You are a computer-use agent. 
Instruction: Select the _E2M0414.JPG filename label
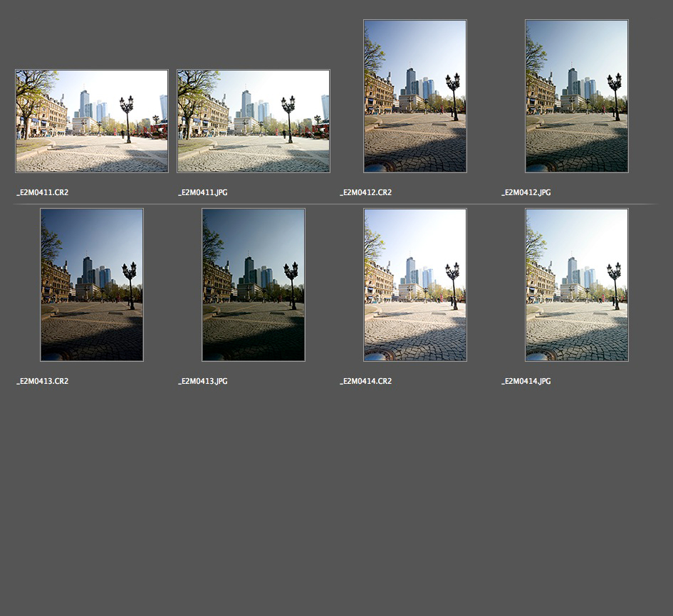point(526,382)
